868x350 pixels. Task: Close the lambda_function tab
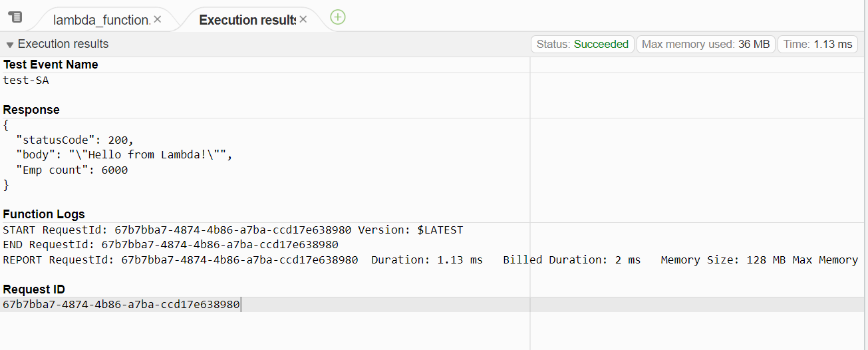[x=158, y=20]
